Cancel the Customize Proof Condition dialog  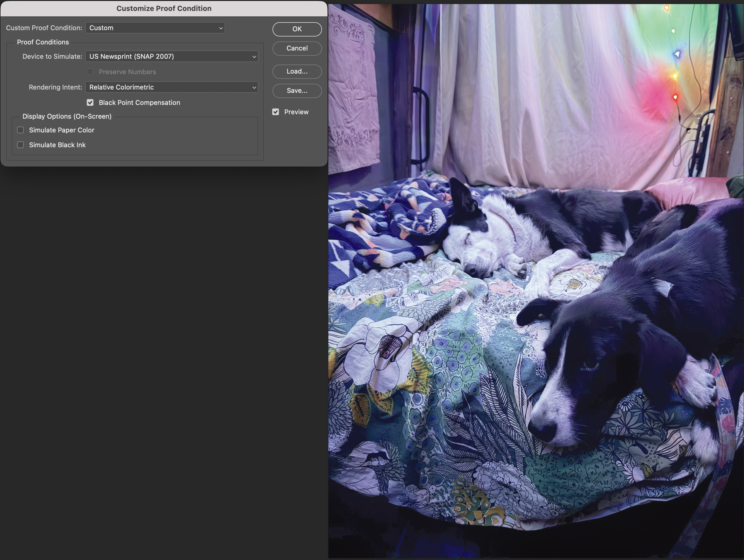(297, 48)
